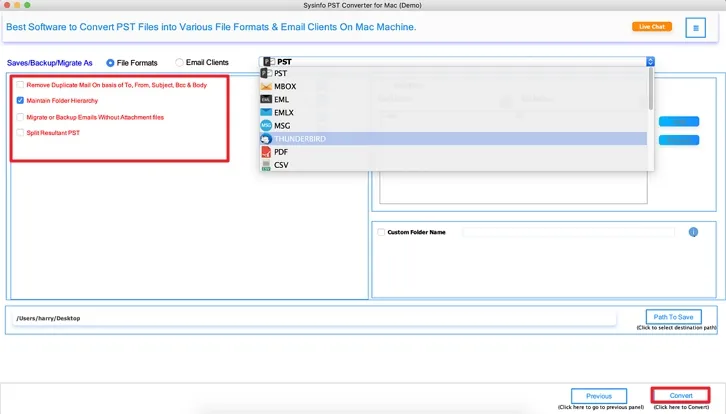Click the Saves/Backup/Migrate As label
Screen dimensions: 726x414
point(50,63)
